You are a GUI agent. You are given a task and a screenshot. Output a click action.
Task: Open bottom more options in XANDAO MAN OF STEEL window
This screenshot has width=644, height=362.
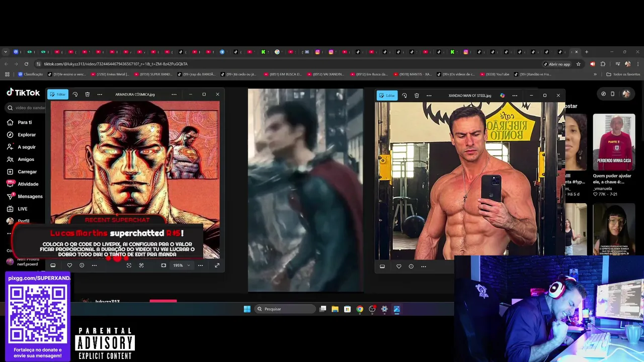click(x=424, y=266)
